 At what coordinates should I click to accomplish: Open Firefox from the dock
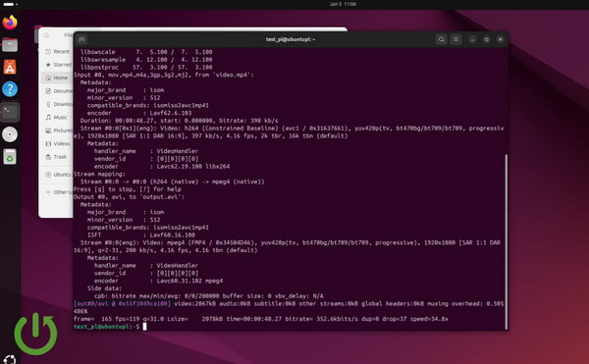(x=10, y=23)
